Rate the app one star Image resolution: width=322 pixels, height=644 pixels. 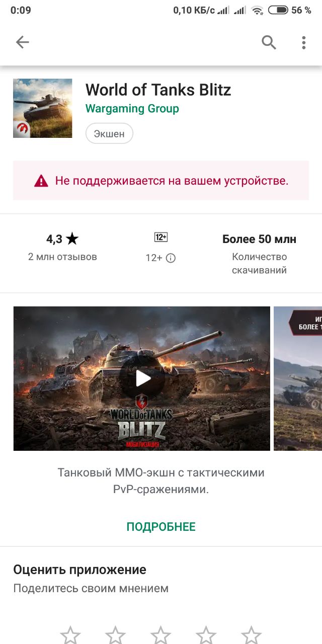(70, 635)
